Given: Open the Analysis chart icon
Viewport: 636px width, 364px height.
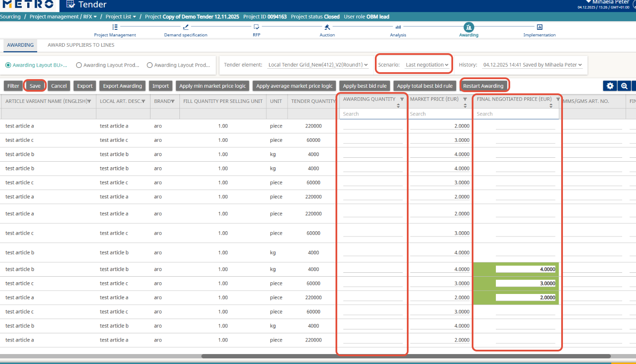Looking at the screenshot, I should coord(398,27).
